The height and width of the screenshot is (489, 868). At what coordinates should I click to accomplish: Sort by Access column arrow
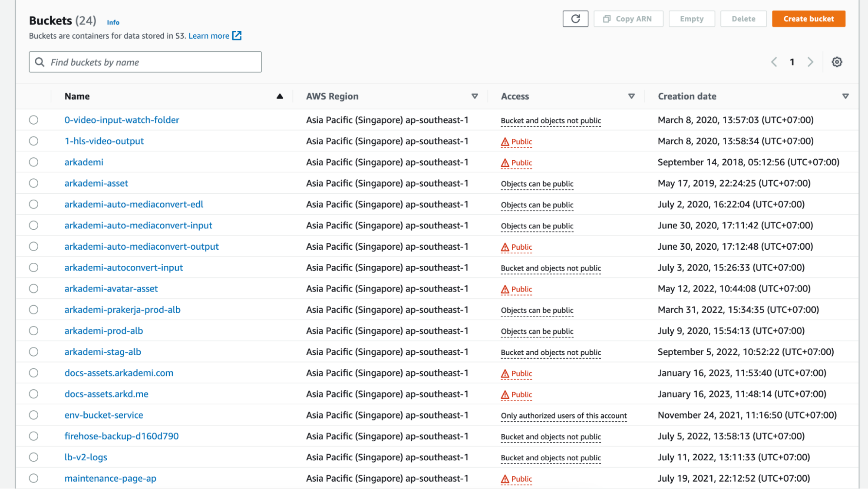(x=631, y=96)
